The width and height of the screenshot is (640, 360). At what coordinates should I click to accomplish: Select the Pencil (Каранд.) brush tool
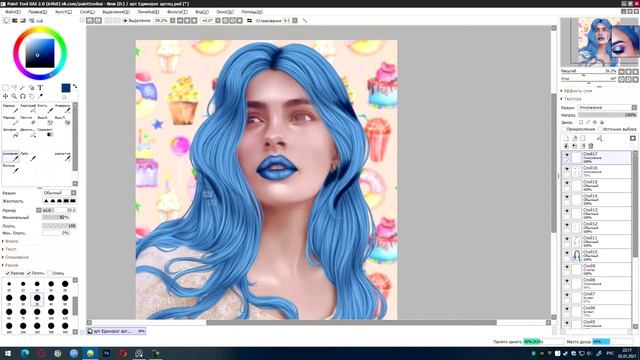(11, 109)
